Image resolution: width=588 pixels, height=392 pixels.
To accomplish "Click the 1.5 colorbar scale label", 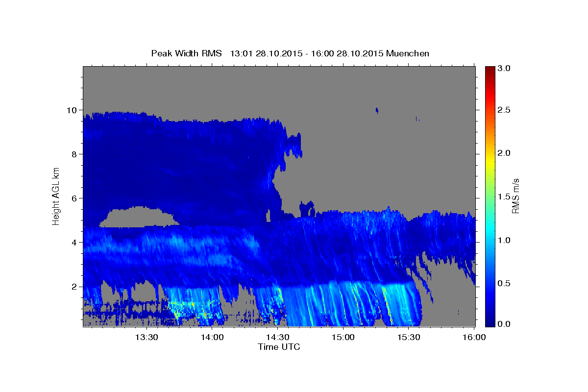I will pos(504,196).
